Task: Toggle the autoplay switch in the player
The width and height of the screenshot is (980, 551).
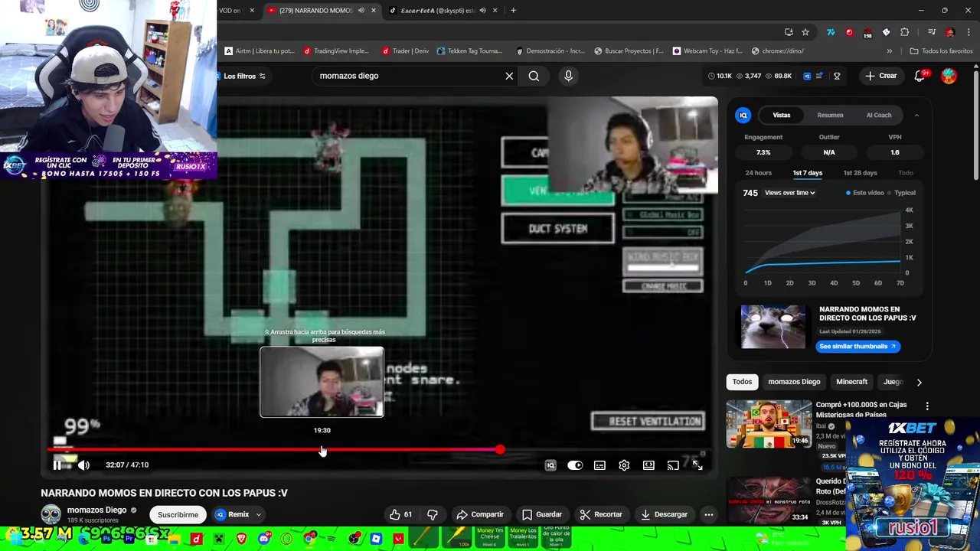Action: tap(575, 465)
